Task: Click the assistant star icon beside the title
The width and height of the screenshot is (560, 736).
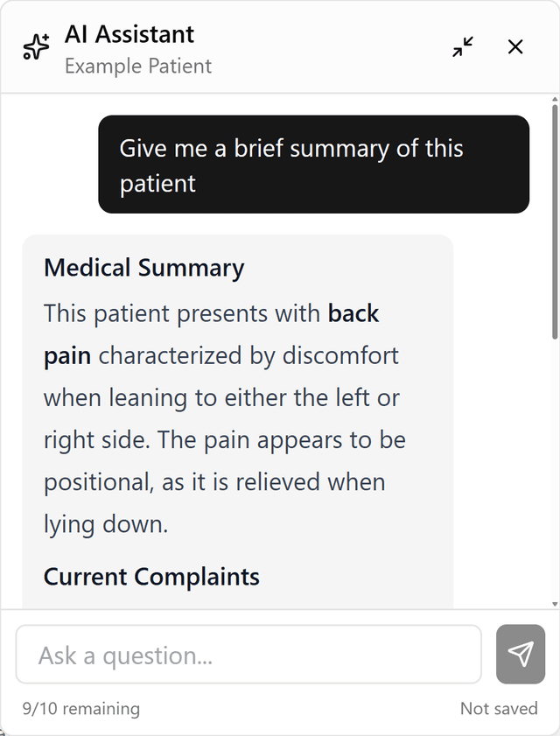Action: pos(34,46)
